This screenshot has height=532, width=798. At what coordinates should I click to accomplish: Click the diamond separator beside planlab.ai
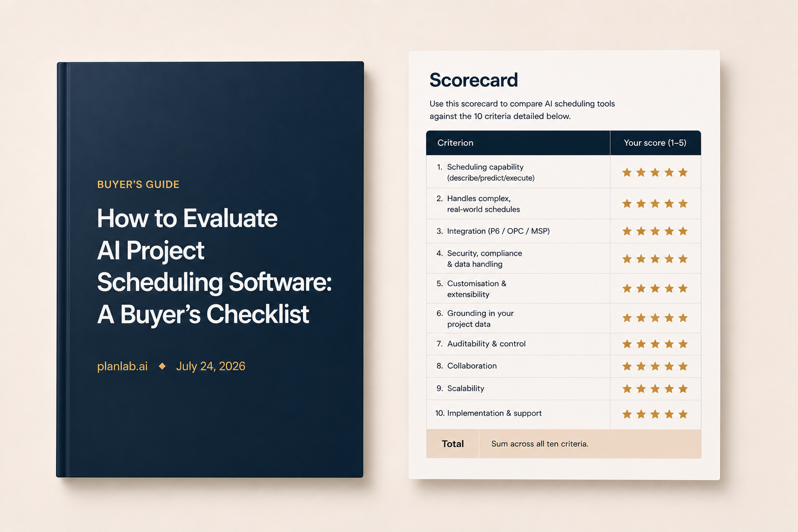click(x=162, y=366)
